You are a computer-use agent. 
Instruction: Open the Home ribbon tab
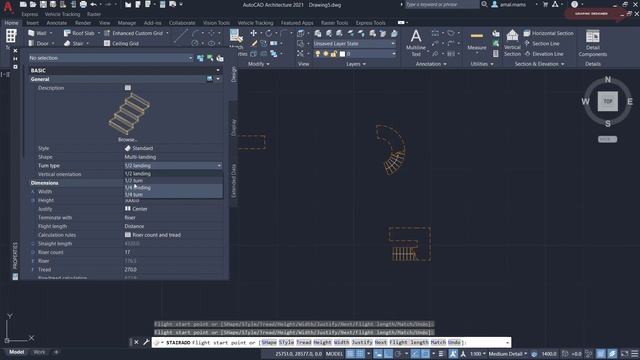(11, 23)
